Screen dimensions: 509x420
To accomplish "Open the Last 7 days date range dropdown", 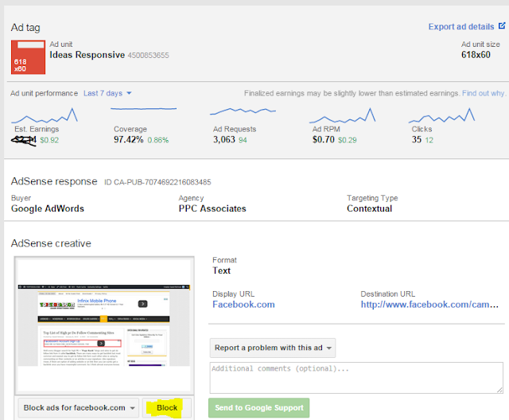I will click(107, 94).
